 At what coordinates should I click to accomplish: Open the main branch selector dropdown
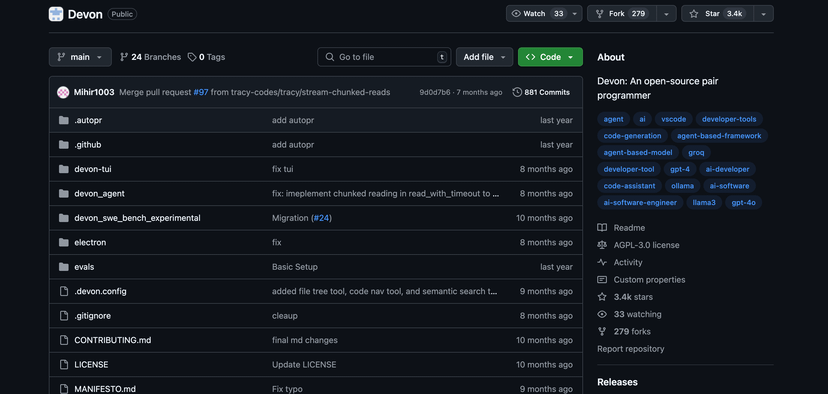point(80,57)
